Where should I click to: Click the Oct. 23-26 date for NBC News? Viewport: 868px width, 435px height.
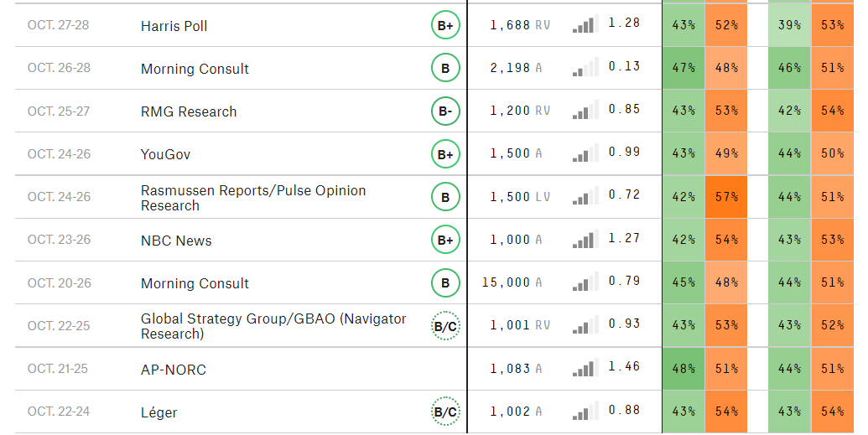click(x=60, y=240)
